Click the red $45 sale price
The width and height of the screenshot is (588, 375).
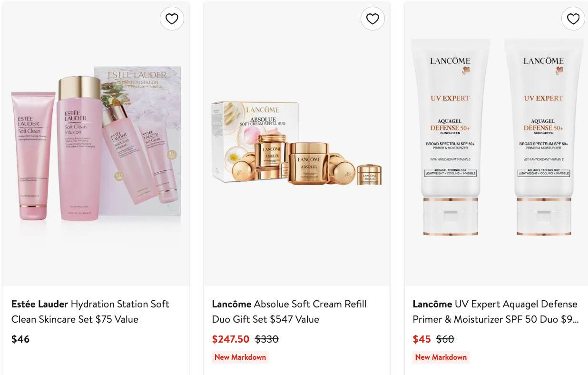[x=421, y=339]
